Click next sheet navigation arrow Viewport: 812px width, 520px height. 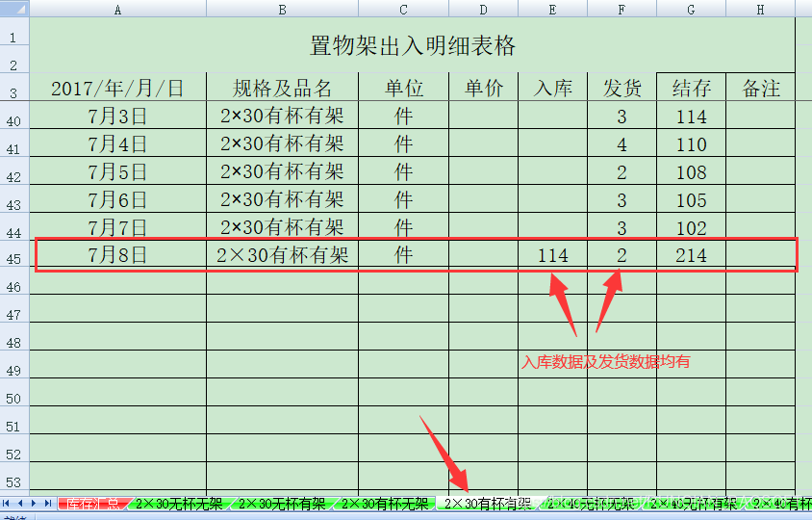coord(34,504)
